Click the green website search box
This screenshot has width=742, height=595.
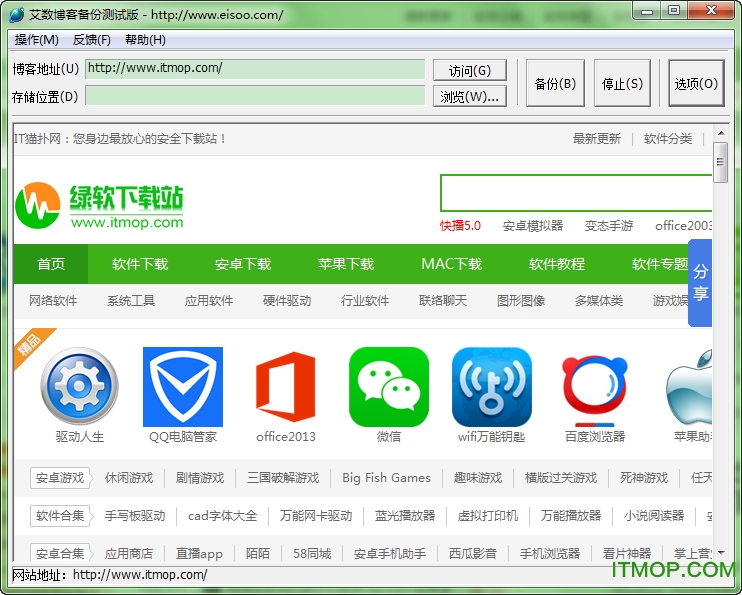(x=576, y=193)
